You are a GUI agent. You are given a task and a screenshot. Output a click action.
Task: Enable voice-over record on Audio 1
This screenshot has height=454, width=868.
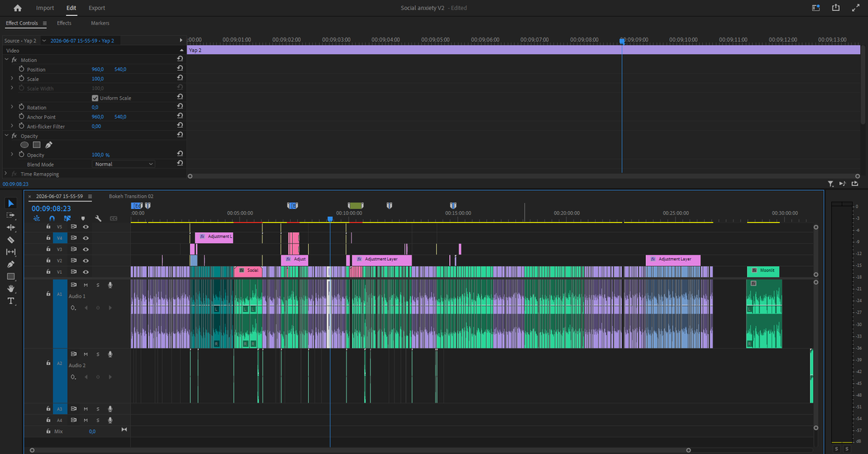click(110, 285)
